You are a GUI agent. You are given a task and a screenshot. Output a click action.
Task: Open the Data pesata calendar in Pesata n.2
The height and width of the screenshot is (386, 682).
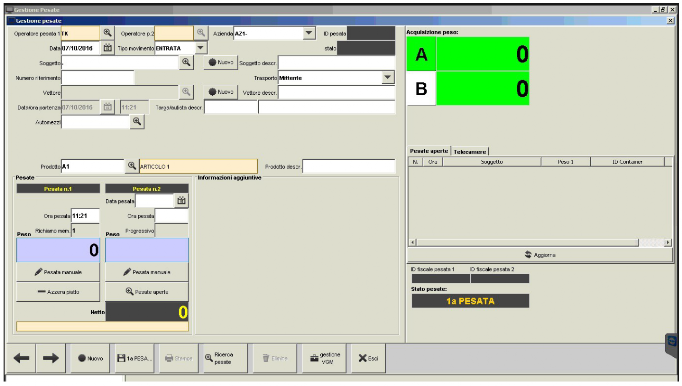[x=181, y=201]
